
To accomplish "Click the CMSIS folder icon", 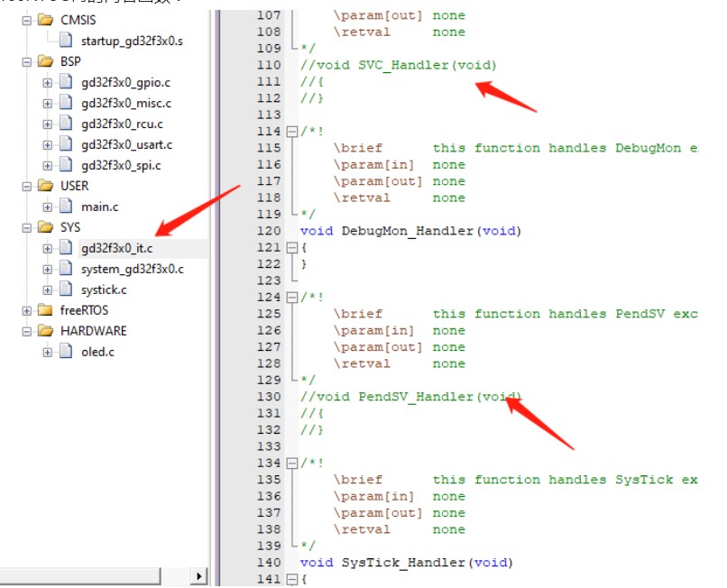I will coord(45,20).
